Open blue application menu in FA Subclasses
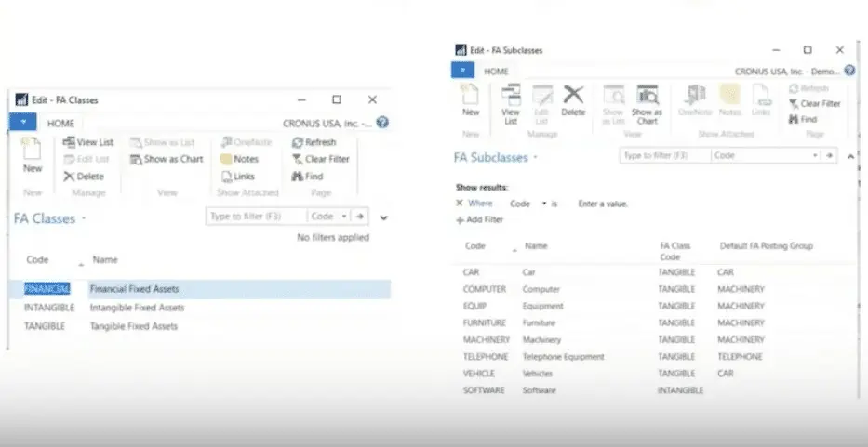Screen dimensions: 868x447 462,70
